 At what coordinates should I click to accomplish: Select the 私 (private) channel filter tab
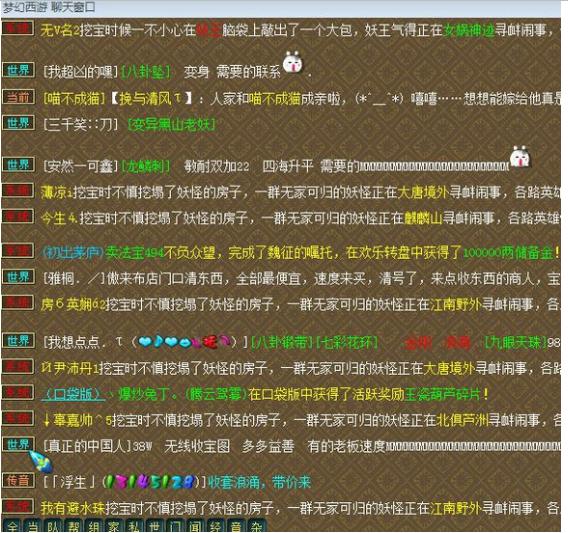pos(134,526)
